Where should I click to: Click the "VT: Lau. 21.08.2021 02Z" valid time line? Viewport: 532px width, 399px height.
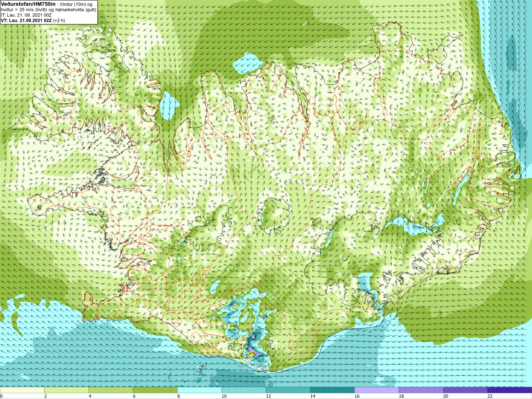click(x=33, y=20)
